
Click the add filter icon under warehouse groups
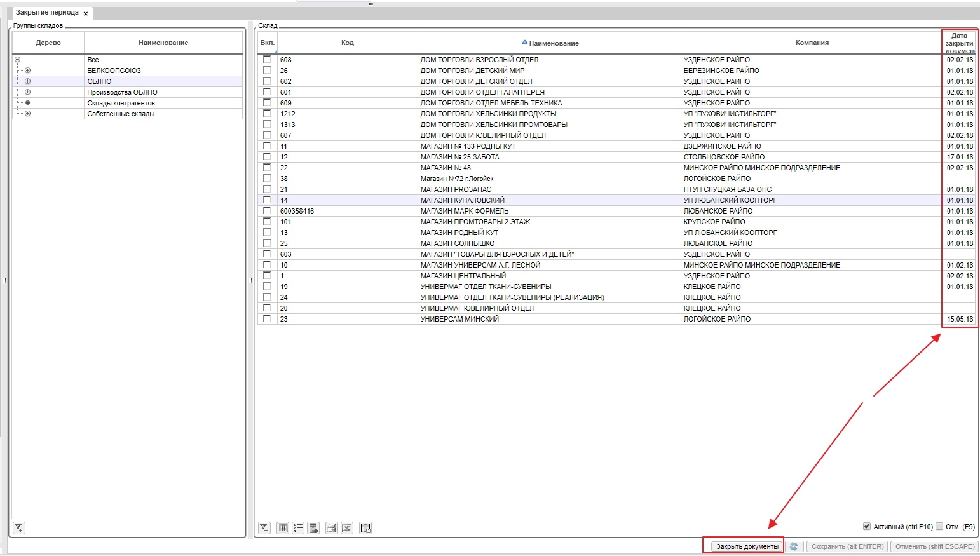point(19,528)
